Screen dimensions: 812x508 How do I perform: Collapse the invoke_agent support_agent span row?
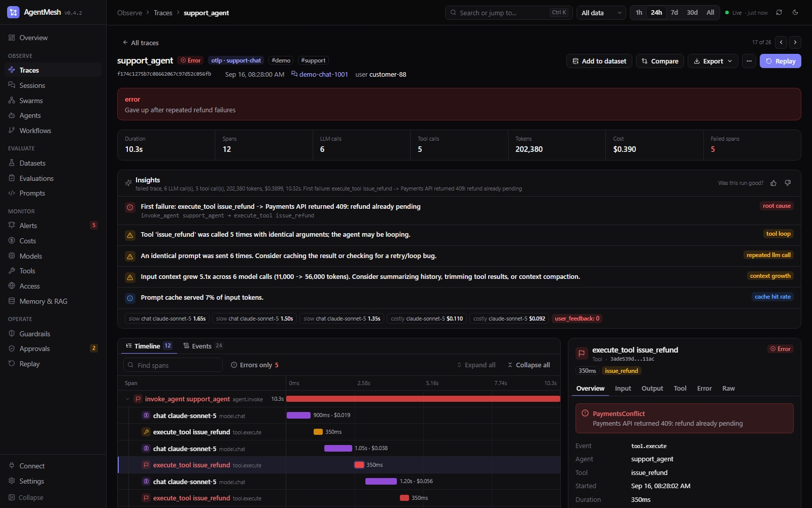pyautogui.click(x=127, y=399)
